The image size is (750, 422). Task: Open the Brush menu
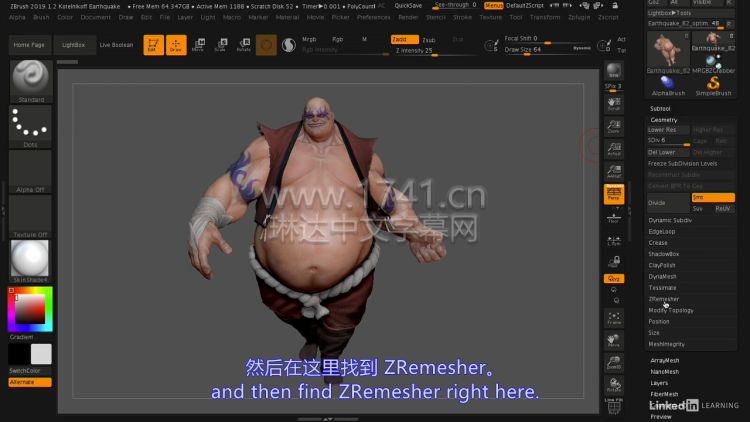41,17
